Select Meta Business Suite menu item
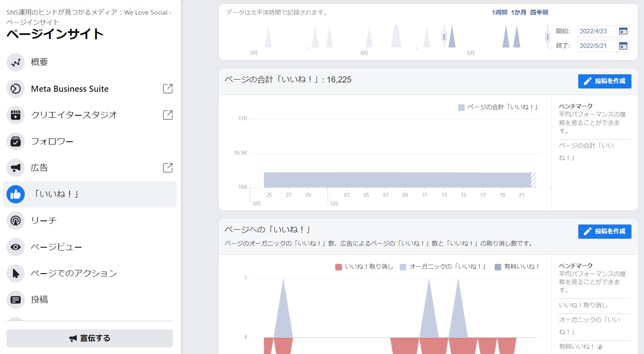The height and width of the screenshot is (354, 644). [x=90, y=89]
